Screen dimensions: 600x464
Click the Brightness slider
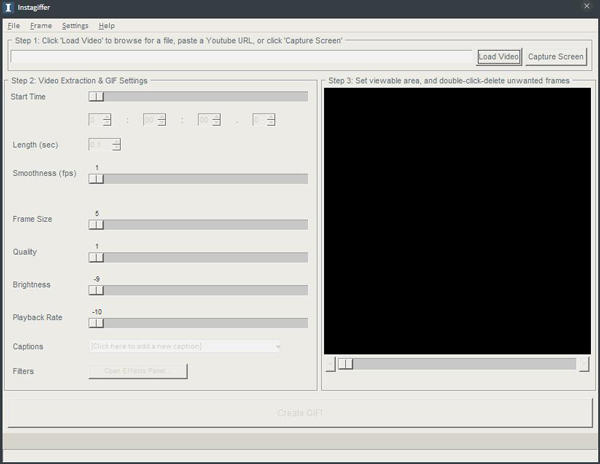point(198,290)
